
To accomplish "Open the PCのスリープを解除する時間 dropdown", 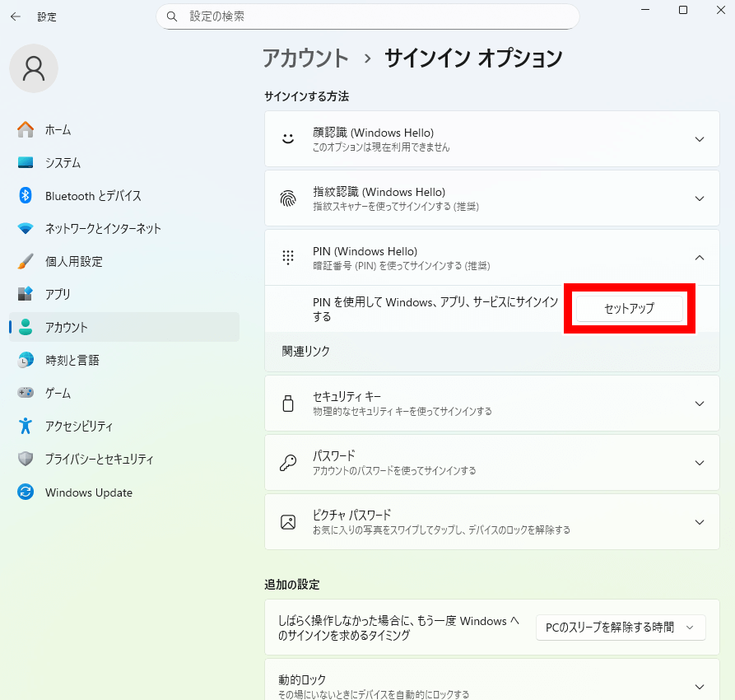I will (621, 628).
